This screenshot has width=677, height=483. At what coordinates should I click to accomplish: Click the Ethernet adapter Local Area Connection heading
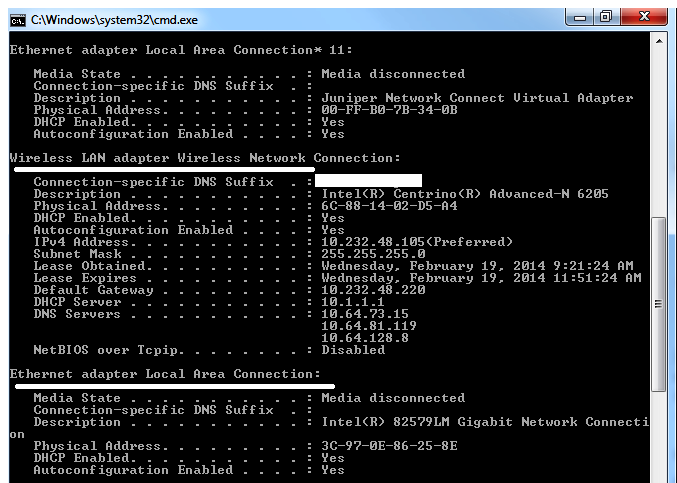(164, 374)
